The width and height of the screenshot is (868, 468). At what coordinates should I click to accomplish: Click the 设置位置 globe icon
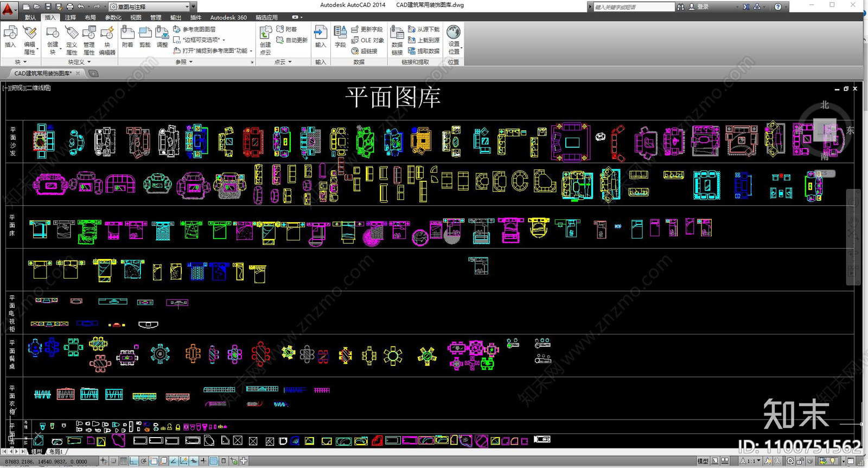pyautogui.click(x=454, y=39)
